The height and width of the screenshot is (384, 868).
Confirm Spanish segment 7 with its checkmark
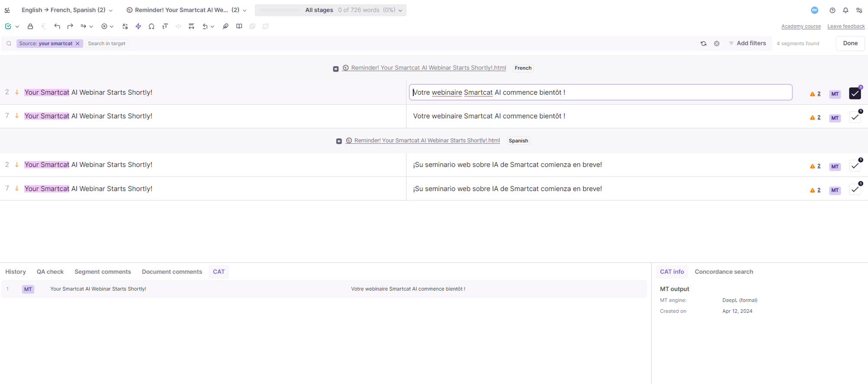(855, 189)
